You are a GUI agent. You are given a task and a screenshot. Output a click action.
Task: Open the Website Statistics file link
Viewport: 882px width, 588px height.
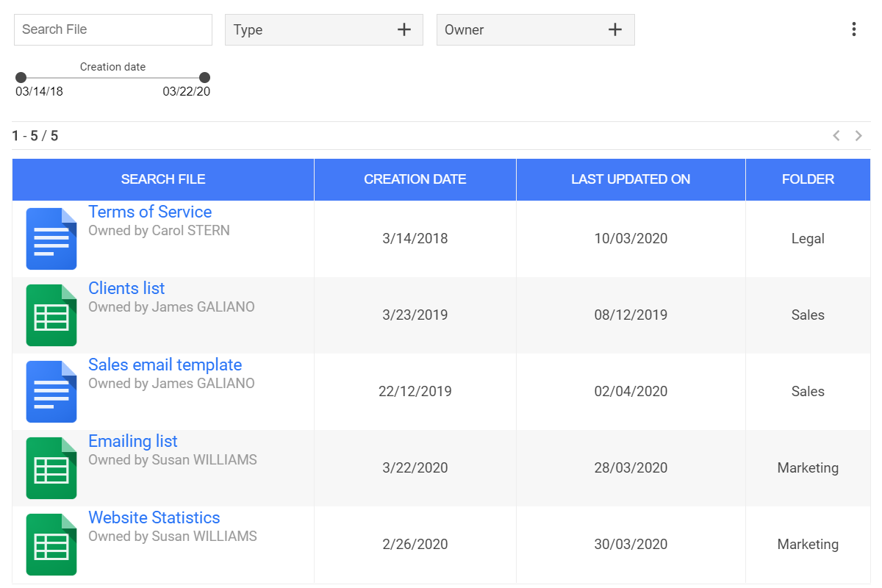click(154, 517)
